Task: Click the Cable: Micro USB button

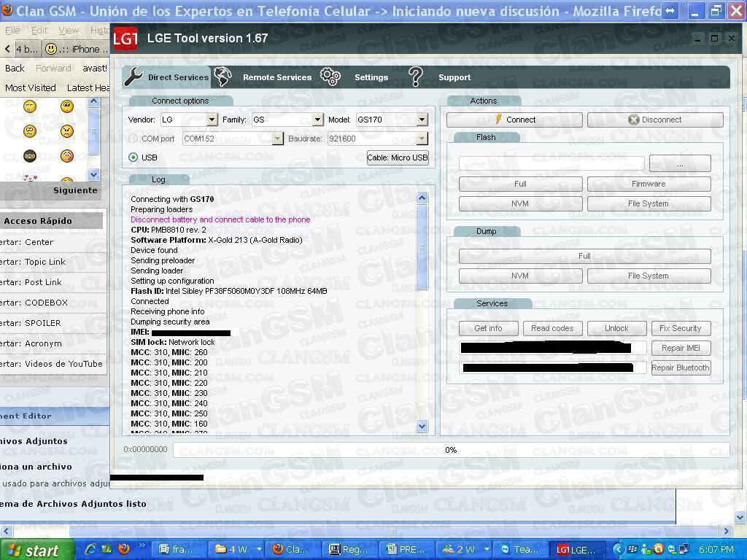Action: point(398,157)
